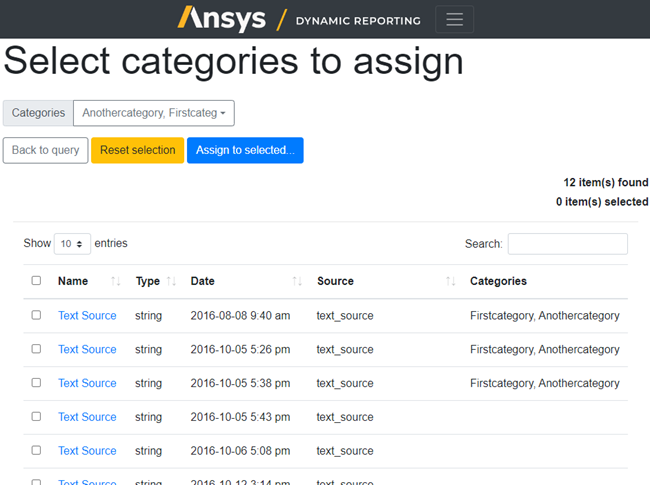
Task: Check the row dated 2016-10-05 5:26 pm
Action: click(x=36, y=349)
